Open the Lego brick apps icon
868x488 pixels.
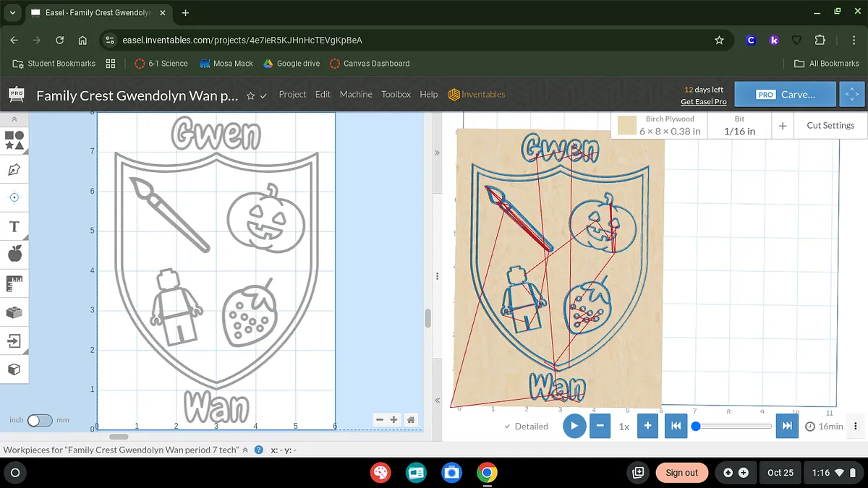coord(14,312)
